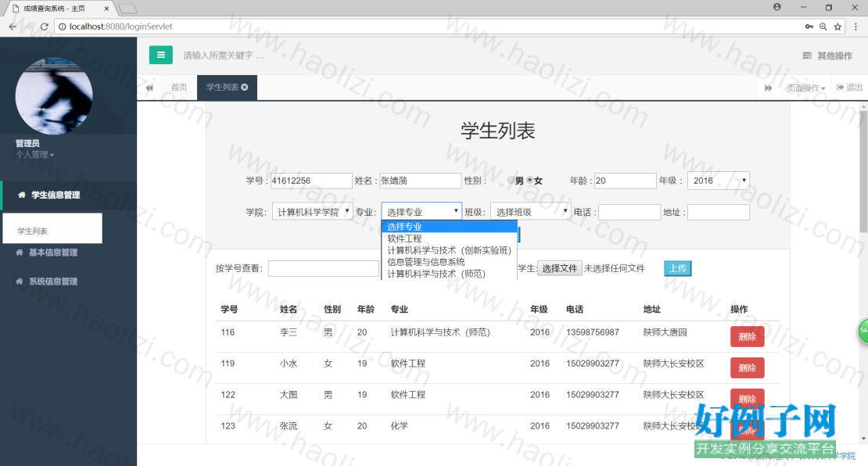Open the Chrome profile account icon

(x=777, y=7)
